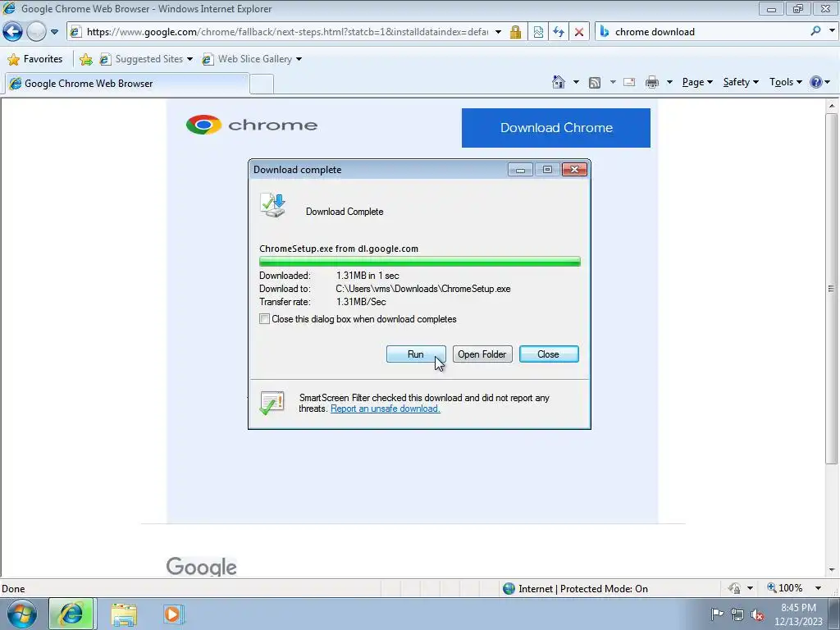Open the Favorites center
840x630 pixels.
coord(35,59)
